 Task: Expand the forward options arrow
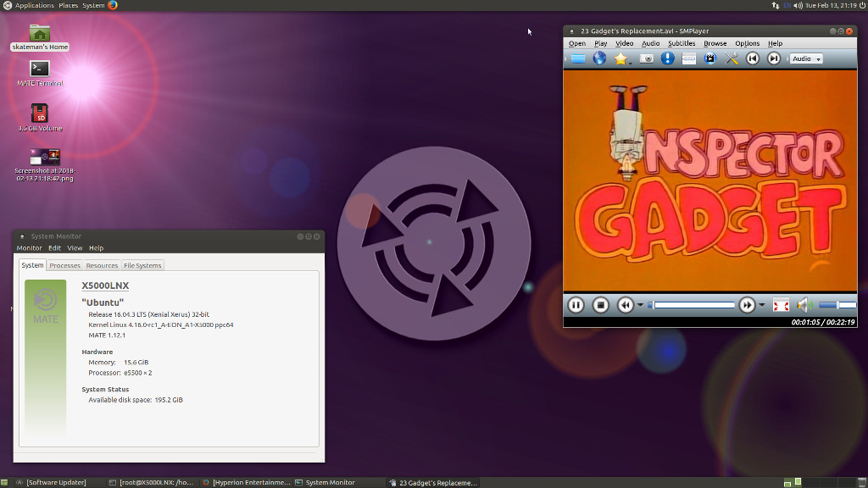pyautogui.click(x=762, y=305)
